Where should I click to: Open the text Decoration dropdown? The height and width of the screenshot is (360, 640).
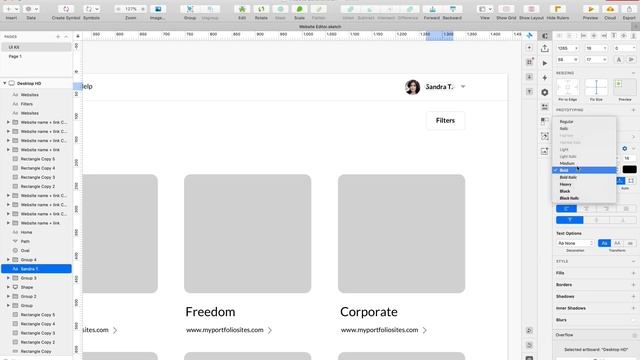point(575,243)
